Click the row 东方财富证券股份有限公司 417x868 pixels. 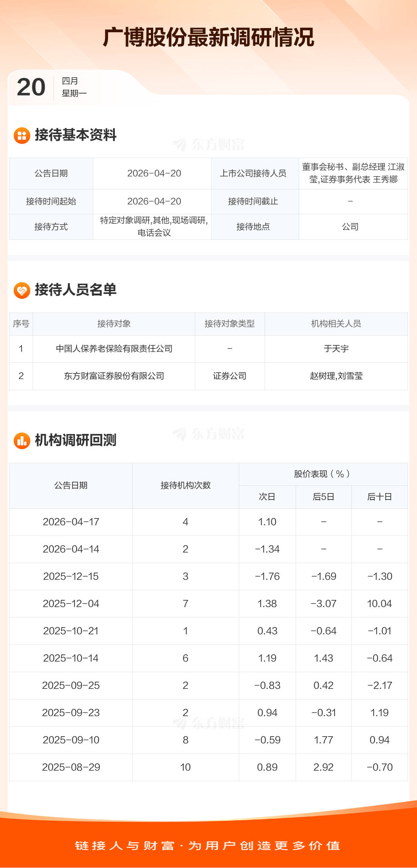point(208,376)
